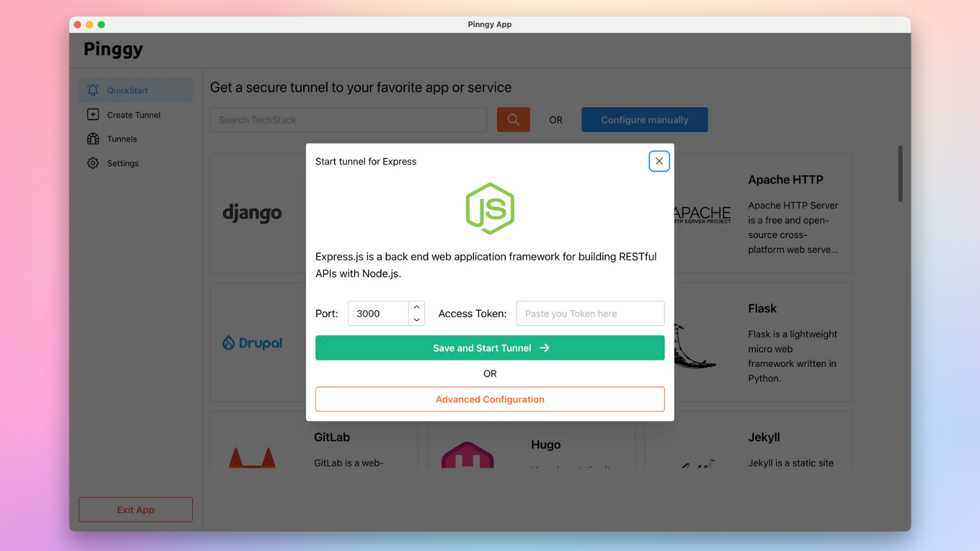Click the Flask logo image

click(x=695, y=347)
